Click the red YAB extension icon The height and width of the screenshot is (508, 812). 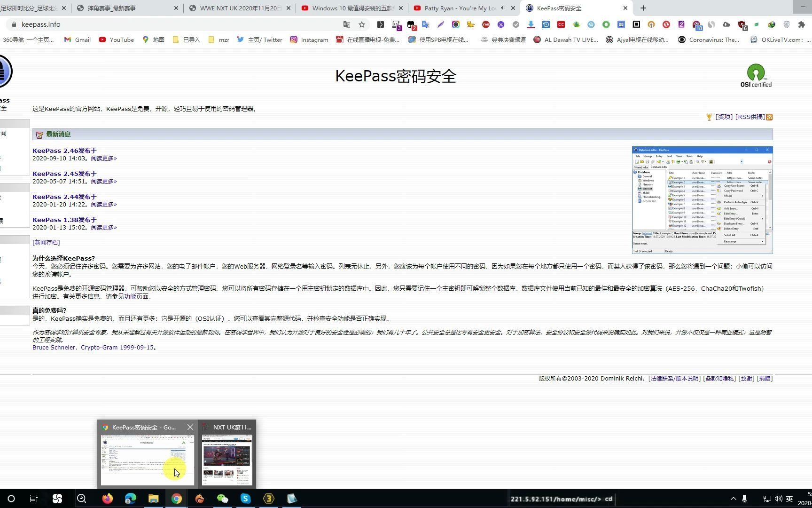point(485,24)
